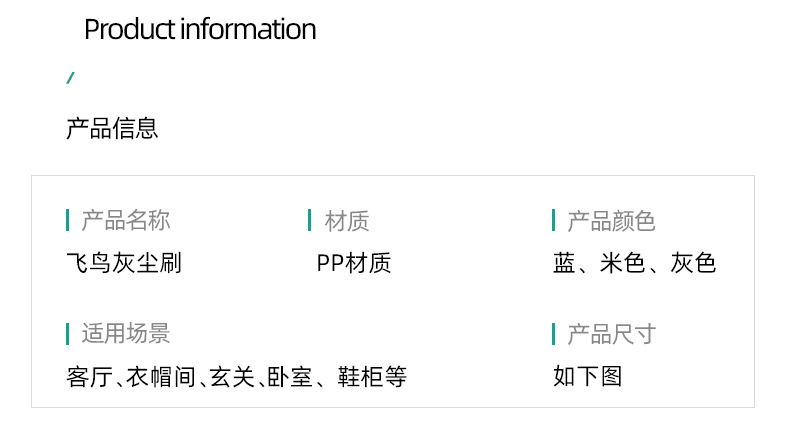The height and width of the screenshot is (434, 790).
Task: Click the green bar beside 适用场景
Action: point(67,333)
